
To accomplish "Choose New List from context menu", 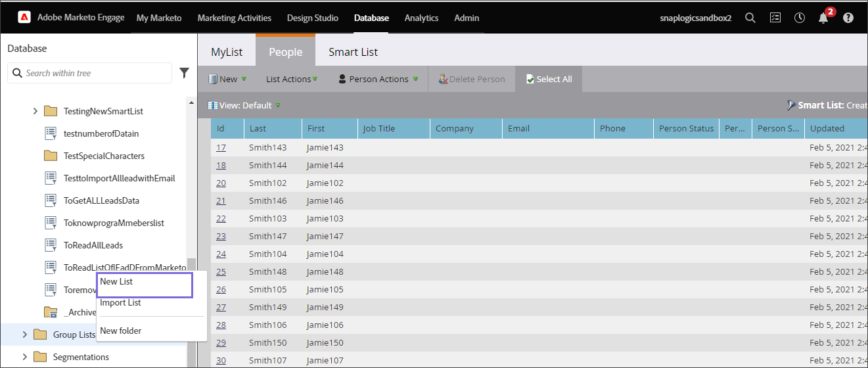I will (x=145, y=285).
